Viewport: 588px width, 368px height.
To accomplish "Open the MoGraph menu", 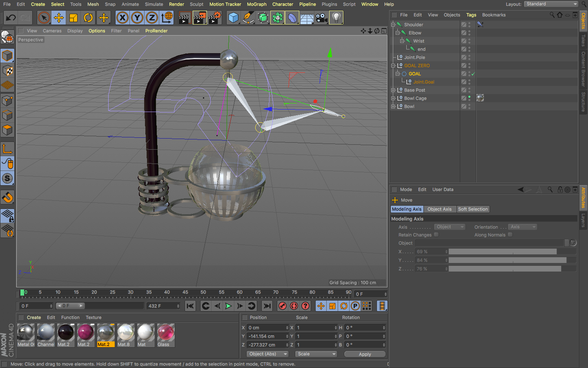I will pyautogui.click(x=256, y=4).
